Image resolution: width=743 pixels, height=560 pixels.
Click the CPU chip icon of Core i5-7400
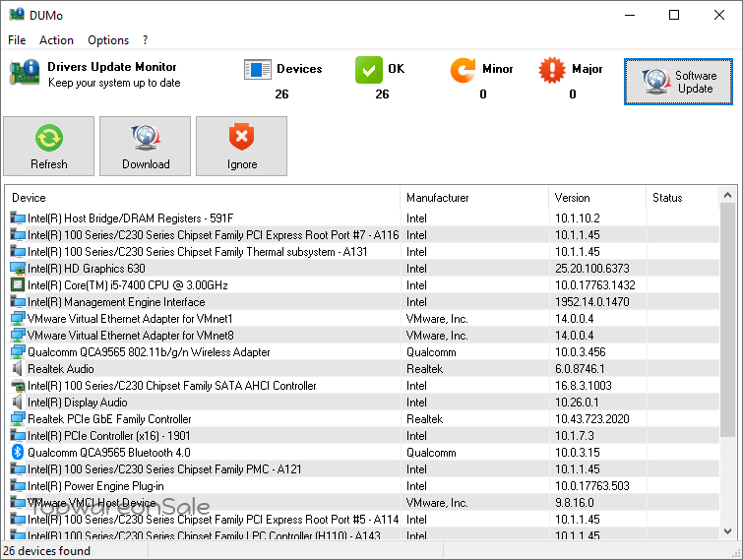[x=18, y=284]
